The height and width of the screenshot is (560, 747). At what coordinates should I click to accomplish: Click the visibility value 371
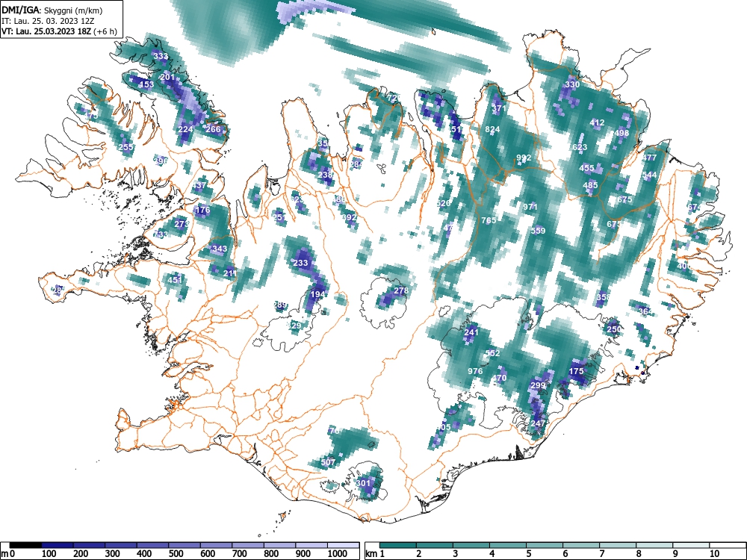coord(499,108)
